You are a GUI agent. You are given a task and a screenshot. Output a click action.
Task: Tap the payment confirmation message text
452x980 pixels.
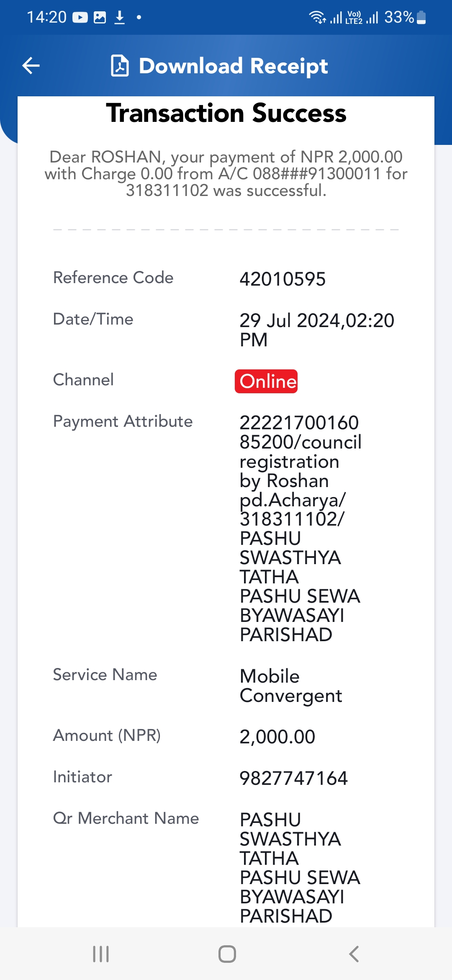(226, 173)
